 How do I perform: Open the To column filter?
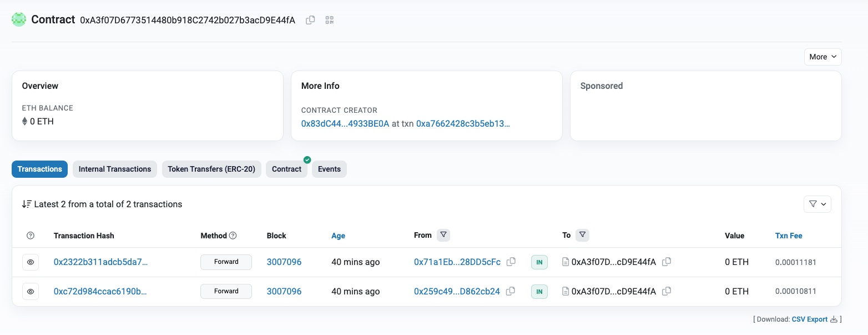582,235
